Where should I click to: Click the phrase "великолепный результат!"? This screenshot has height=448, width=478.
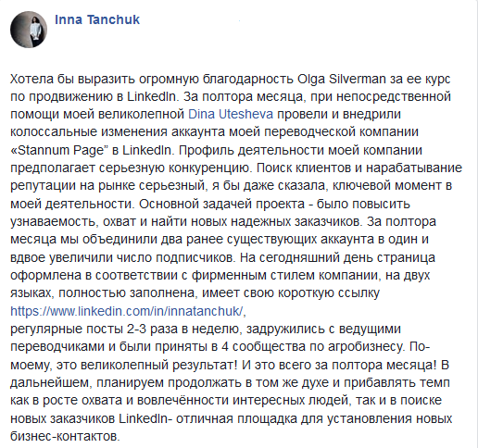click(x=159, y=365)
